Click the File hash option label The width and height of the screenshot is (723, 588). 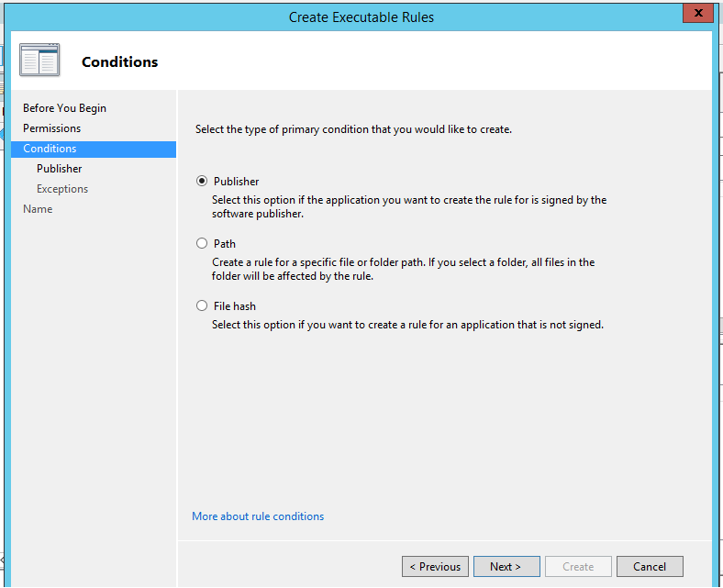[234, 306]
